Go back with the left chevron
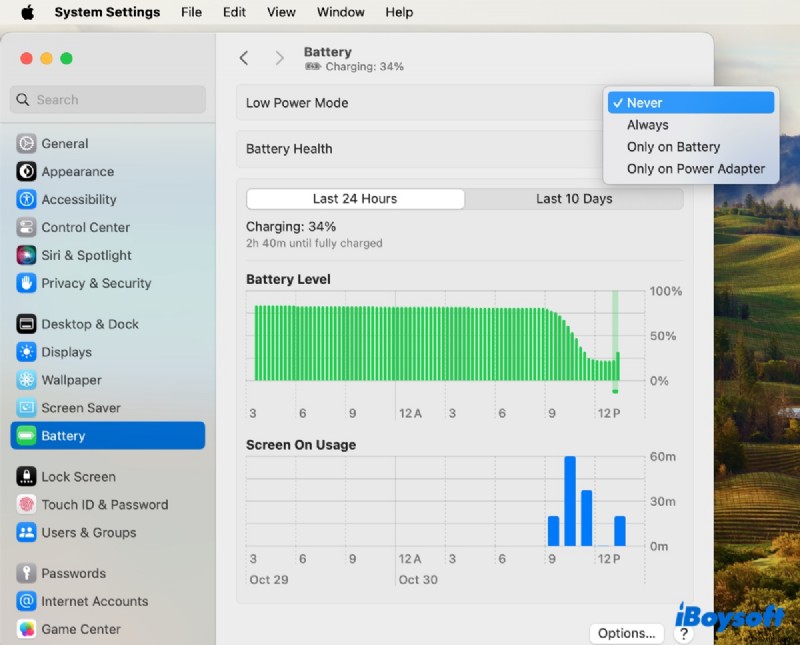800x645 pixels. [x=244, y=58]
